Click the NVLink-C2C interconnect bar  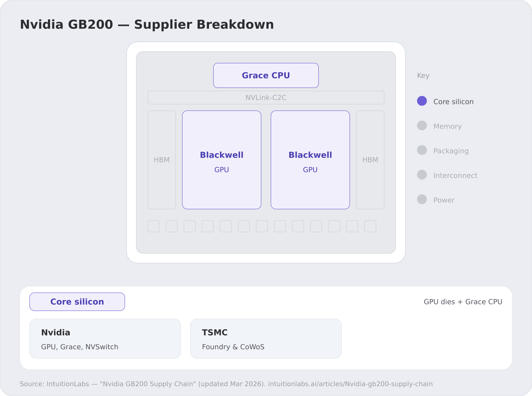click(x=266, y=98)
